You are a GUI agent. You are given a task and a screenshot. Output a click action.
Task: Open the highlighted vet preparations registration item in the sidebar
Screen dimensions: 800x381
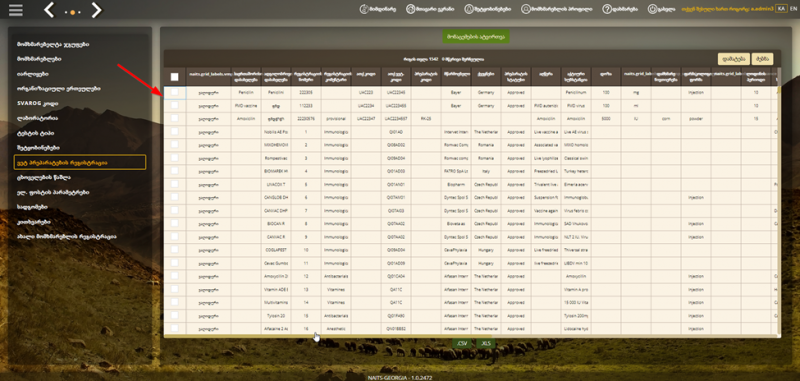80,162
